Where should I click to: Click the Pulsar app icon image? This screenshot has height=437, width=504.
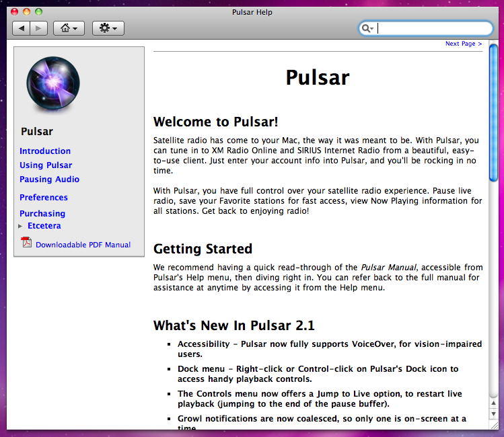[53, 84]
